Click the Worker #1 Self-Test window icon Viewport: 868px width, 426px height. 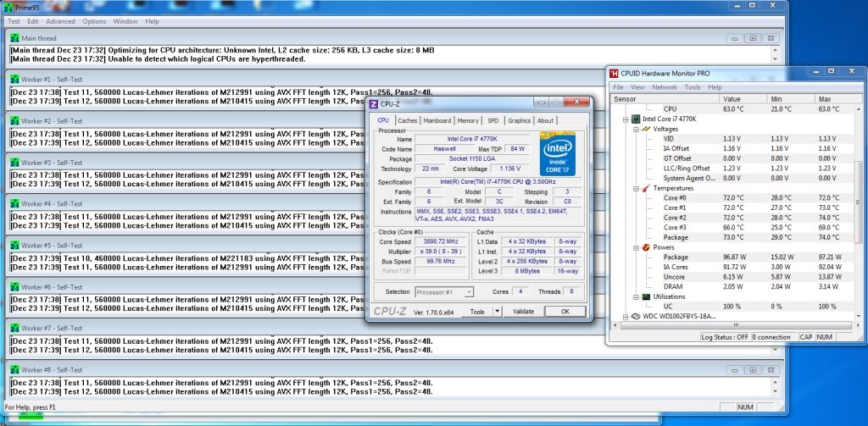point(15,80)
